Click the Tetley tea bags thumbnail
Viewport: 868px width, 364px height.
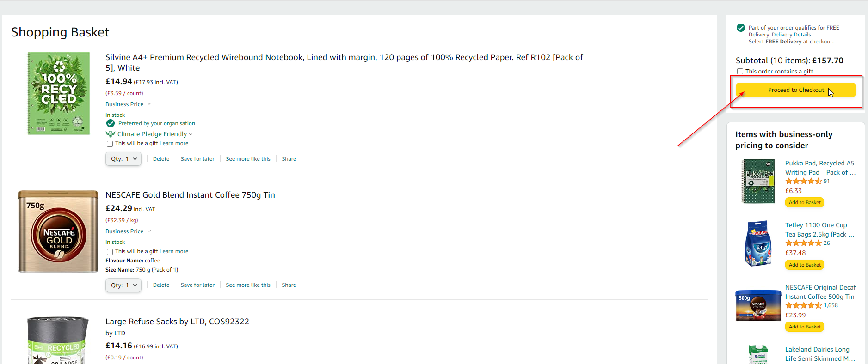(758, 243)
